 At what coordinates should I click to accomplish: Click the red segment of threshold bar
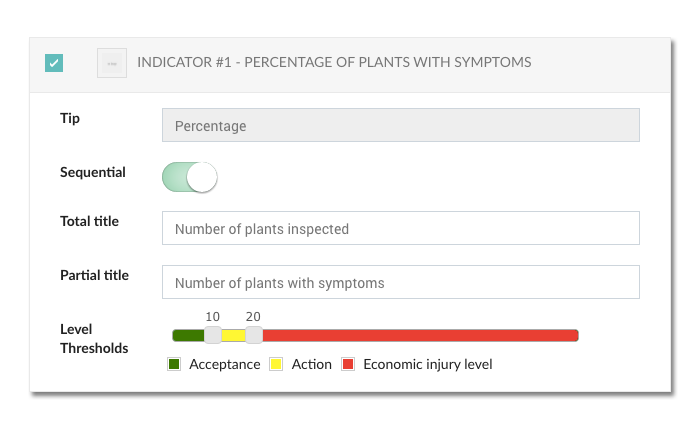421,335
